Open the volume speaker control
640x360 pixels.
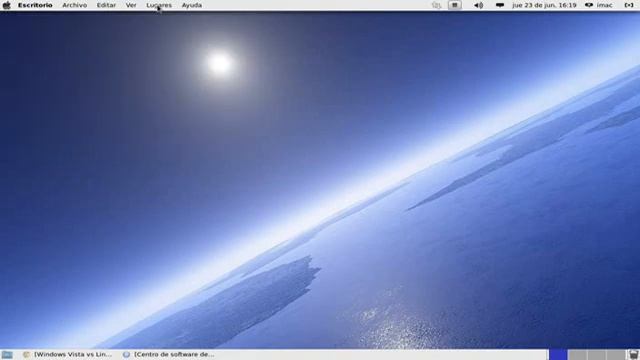coord(478,5)
